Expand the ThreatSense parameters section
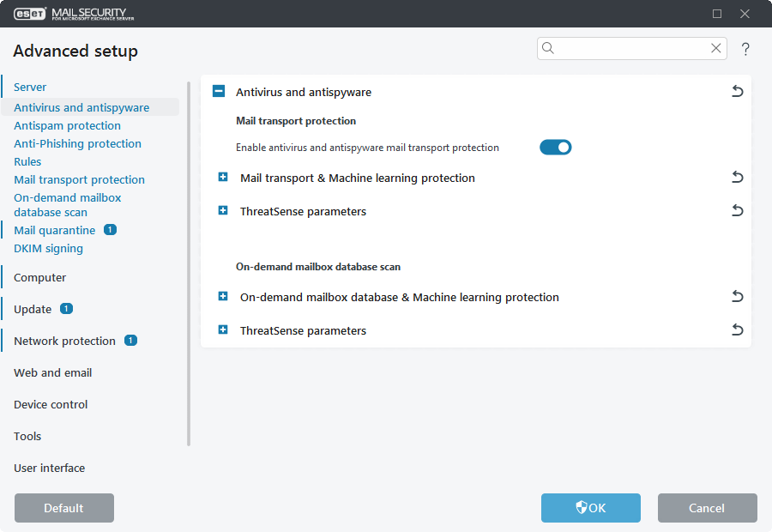 223,210
